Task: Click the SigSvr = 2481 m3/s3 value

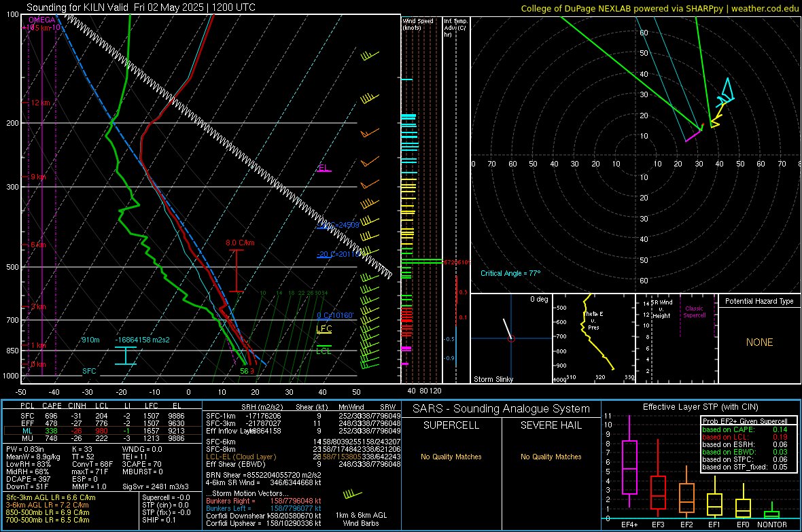Action: tap(156, 486)
